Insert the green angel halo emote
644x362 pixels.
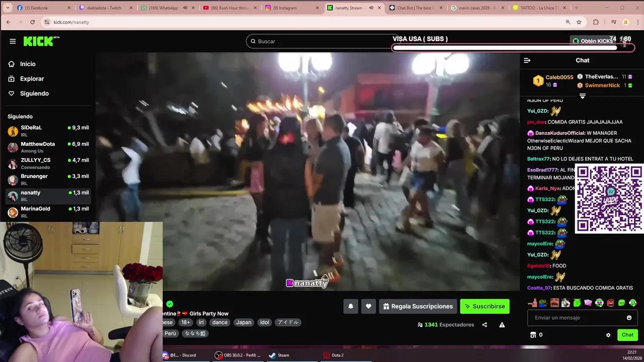point(577,303)
